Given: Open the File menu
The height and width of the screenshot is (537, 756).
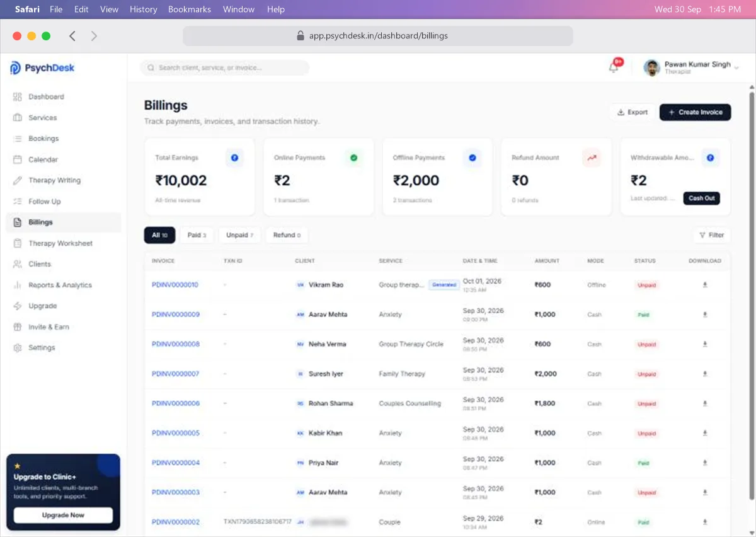Looking at the screenshot, I should pos(56,9).
